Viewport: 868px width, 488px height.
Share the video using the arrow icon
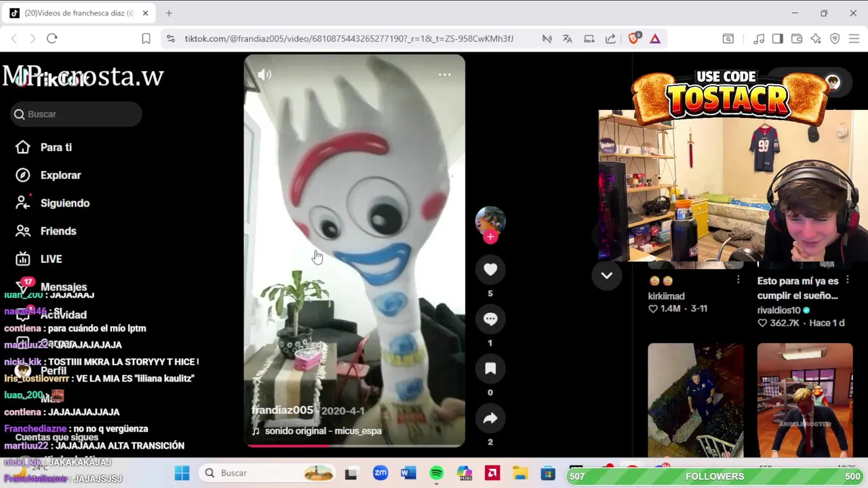pos(490,419)
